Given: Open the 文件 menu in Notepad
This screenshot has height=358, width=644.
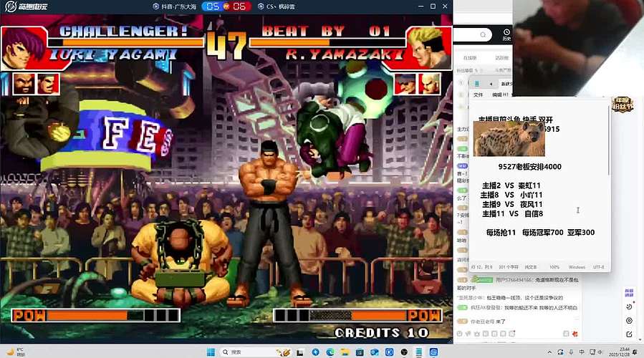Looking at the screenshot, I should [x=478, y=95].
